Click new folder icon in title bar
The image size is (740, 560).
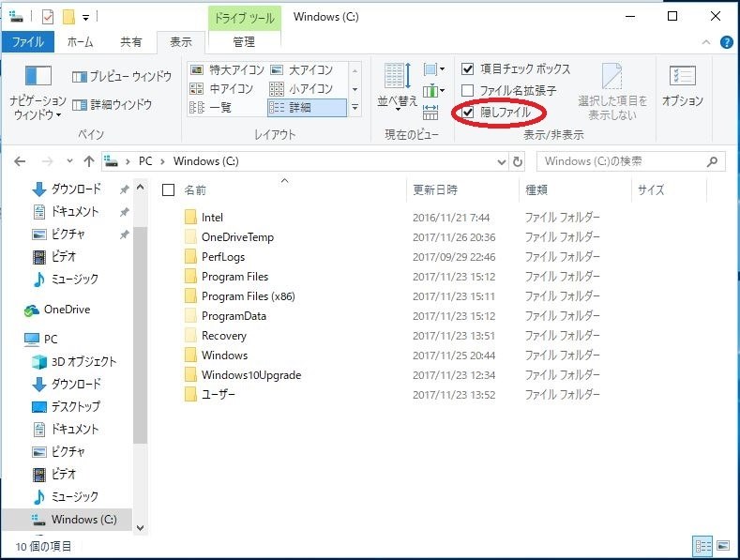[x=68, y=18]
